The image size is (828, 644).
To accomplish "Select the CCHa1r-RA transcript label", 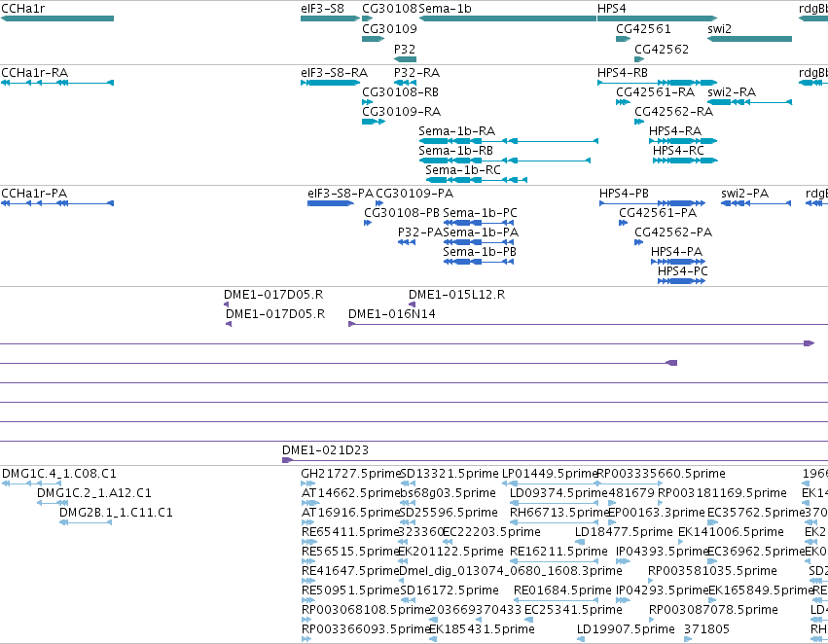I will (34, 73).
